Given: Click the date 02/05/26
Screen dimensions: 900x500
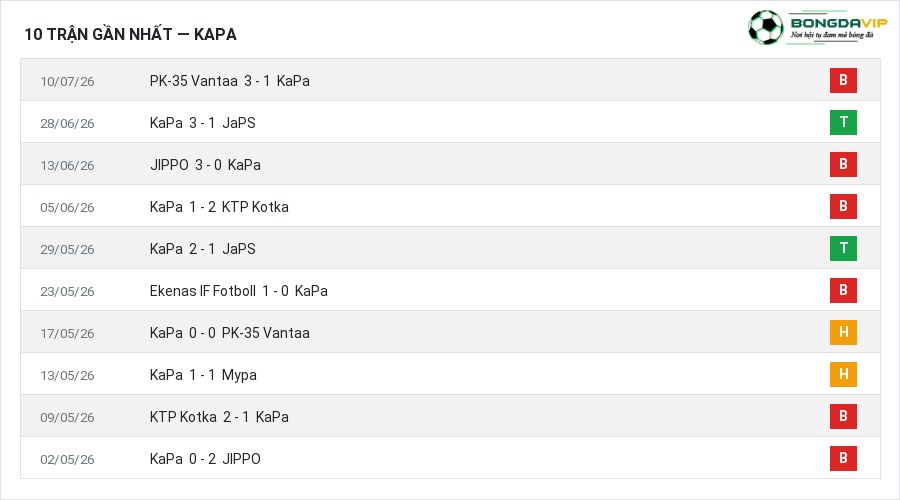Looking at the screenshot, I should click(x=67, y=459).
